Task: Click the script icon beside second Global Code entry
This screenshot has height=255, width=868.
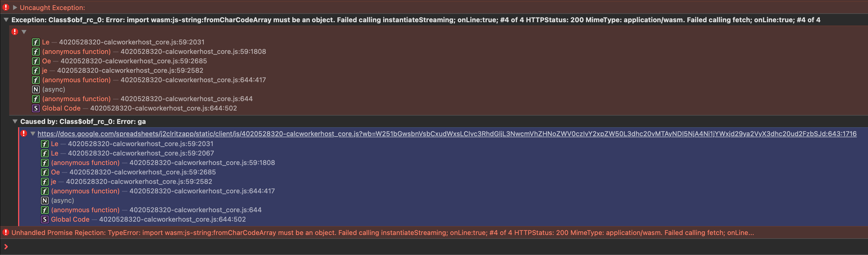Action: coord(45,219)
